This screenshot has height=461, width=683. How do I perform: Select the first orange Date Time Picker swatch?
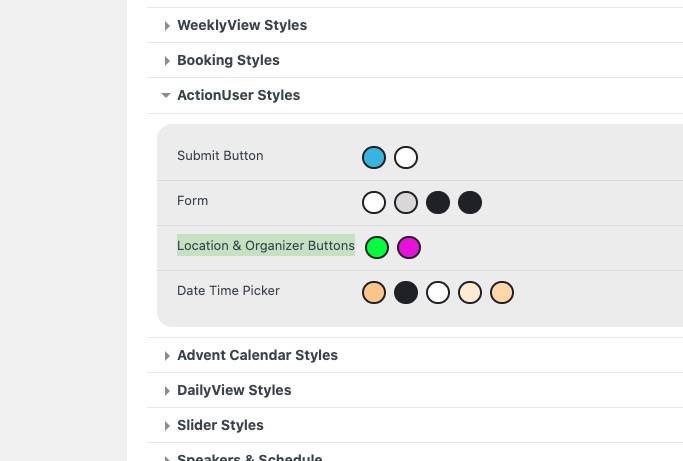pos(374,293)
